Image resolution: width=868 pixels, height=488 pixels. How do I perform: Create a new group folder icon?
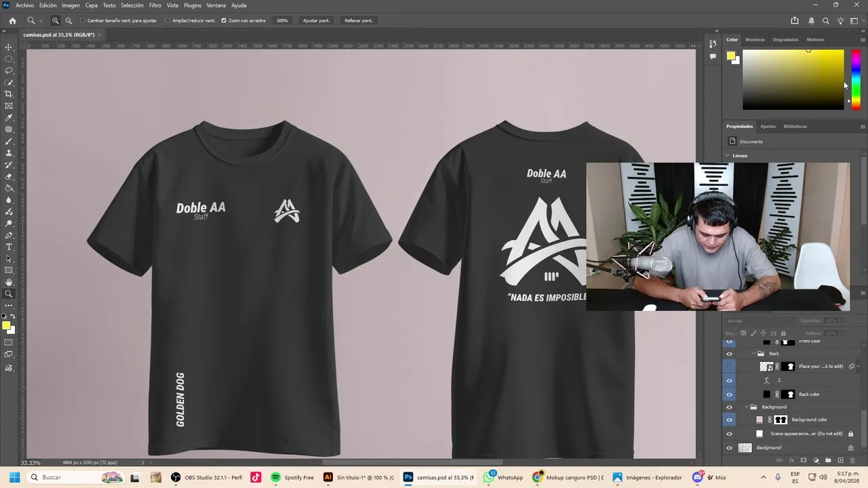(x=828, y=460)
